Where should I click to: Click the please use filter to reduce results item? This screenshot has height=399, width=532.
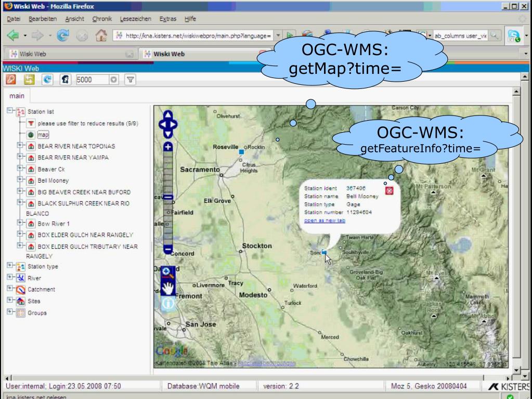pyautogui.click(x=88, y=123)
